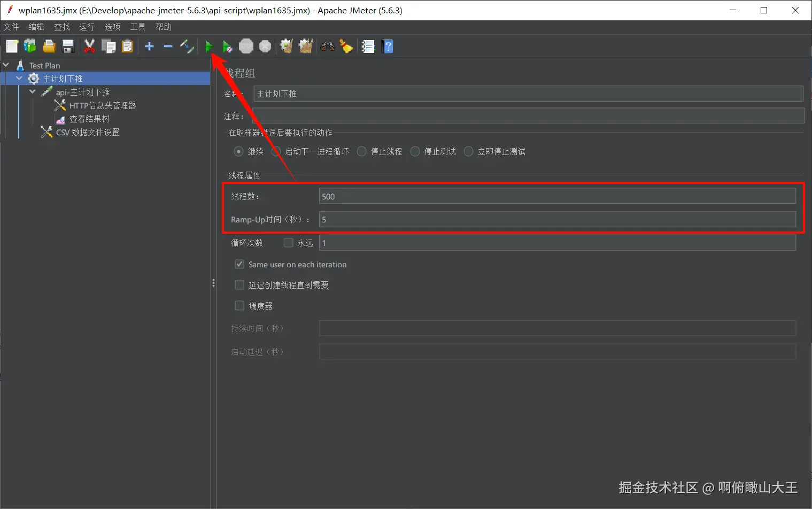812x509 pixels.
Task: Click the panel divider handle dots
Action: [x=213, y=283]
